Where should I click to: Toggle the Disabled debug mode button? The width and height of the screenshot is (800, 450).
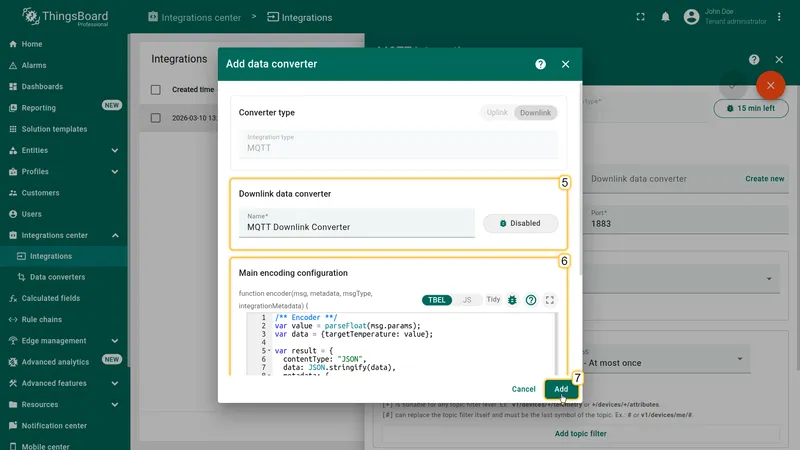click(x=520, y=223)
